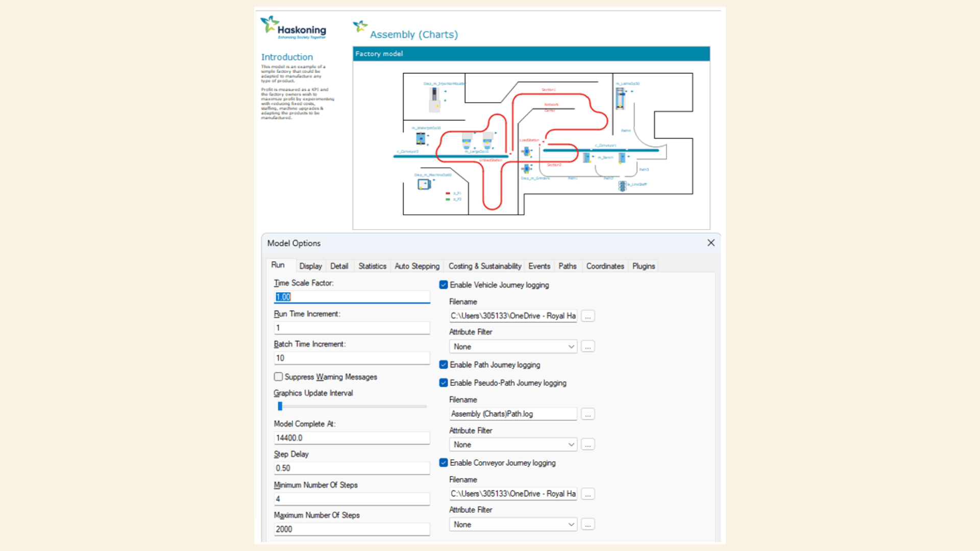Image resolution: width=980 pixels, height=551 pixels.
Task: Switch to the Statistics tab
Action: pyautogui.click(x=372, y=266)
